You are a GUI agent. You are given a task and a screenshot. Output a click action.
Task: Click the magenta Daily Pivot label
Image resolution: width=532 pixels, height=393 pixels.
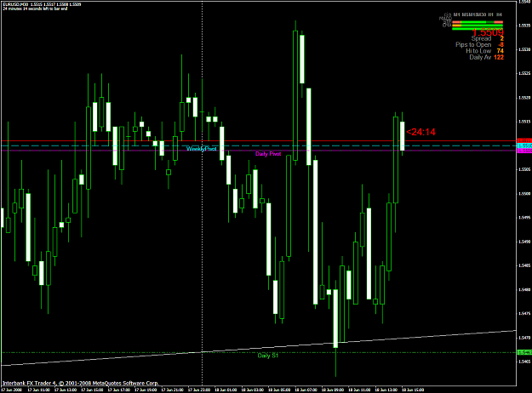tap(268, 154)
